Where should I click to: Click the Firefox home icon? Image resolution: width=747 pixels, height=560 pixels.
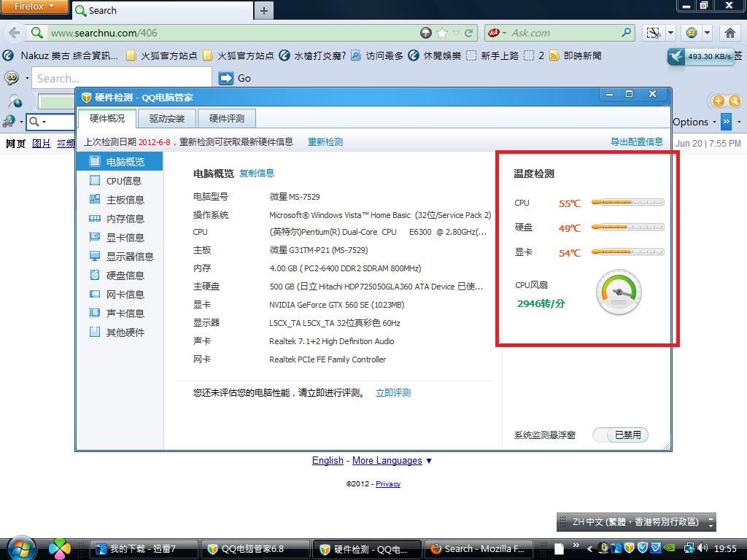[x=729, y=33]
